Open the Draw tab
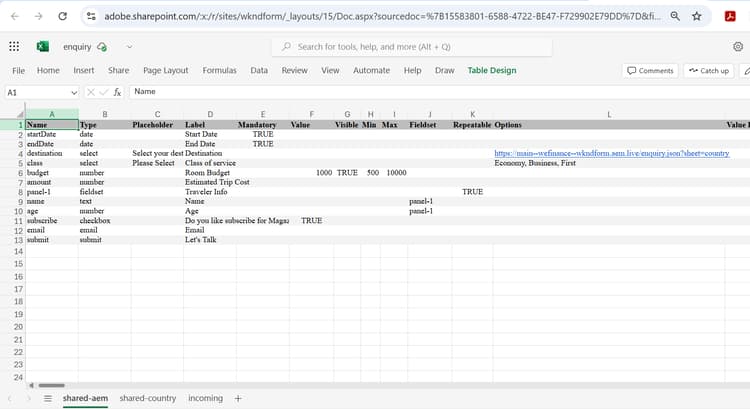This screenshot has width=750, height=409. click(x=444, y=70)
